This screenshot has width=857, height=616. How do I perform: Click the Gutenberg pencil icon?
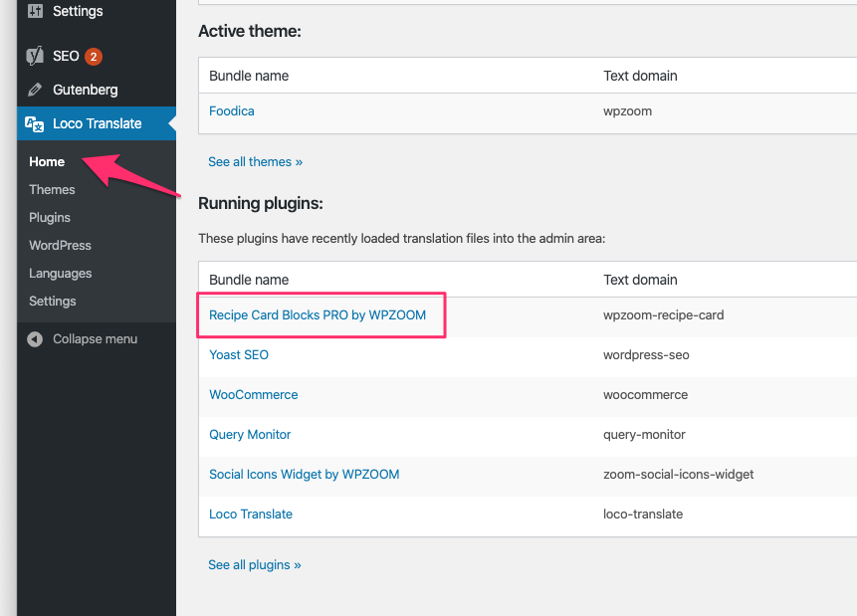point(35,90)
